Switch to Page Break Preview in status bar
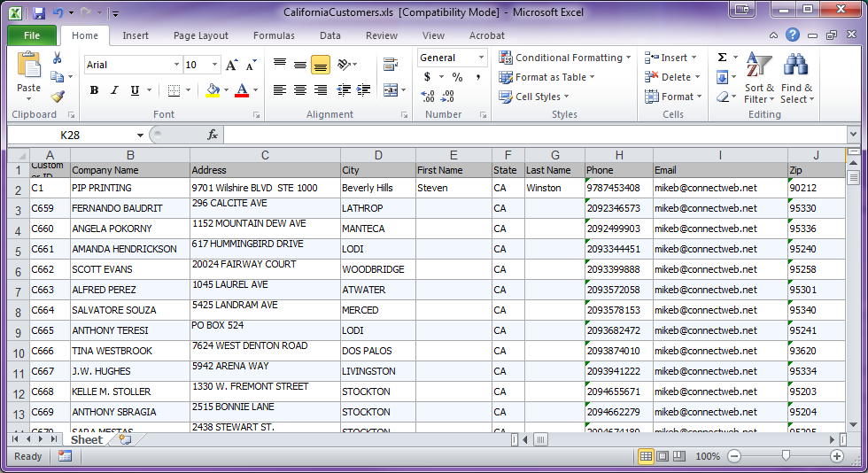 pyautogui.click(x=679, y=456)
